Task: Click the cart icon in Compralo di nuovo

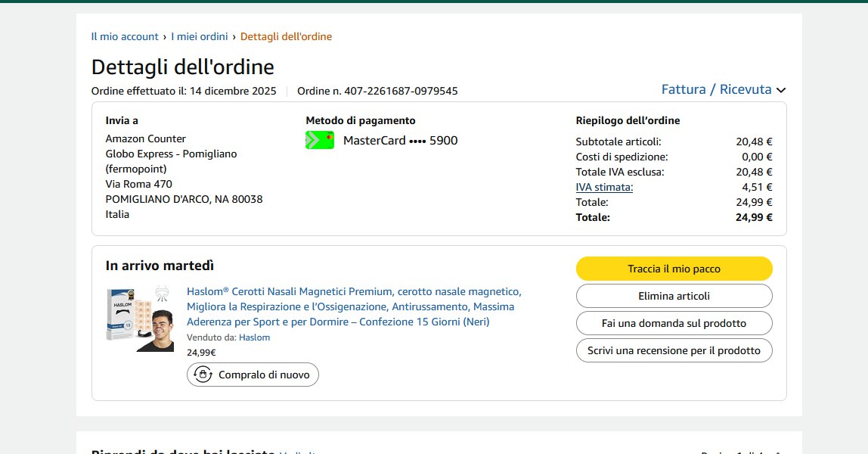Action: 203,375
